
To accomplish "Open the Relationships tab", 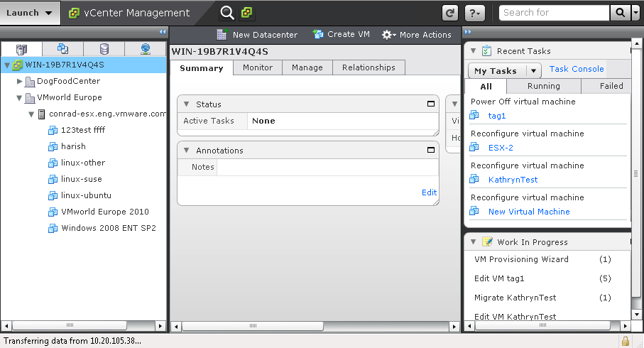I will 369,67.
